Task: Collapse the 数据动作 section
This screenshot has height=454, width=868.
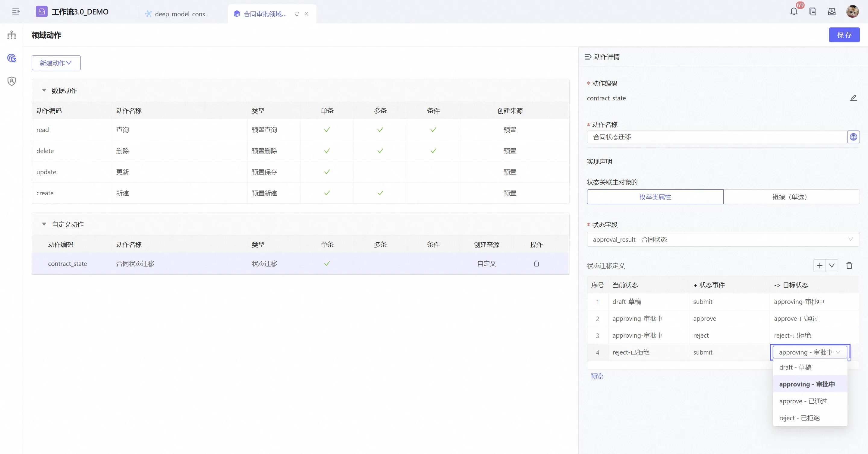Action: click(x=44, y=90)
